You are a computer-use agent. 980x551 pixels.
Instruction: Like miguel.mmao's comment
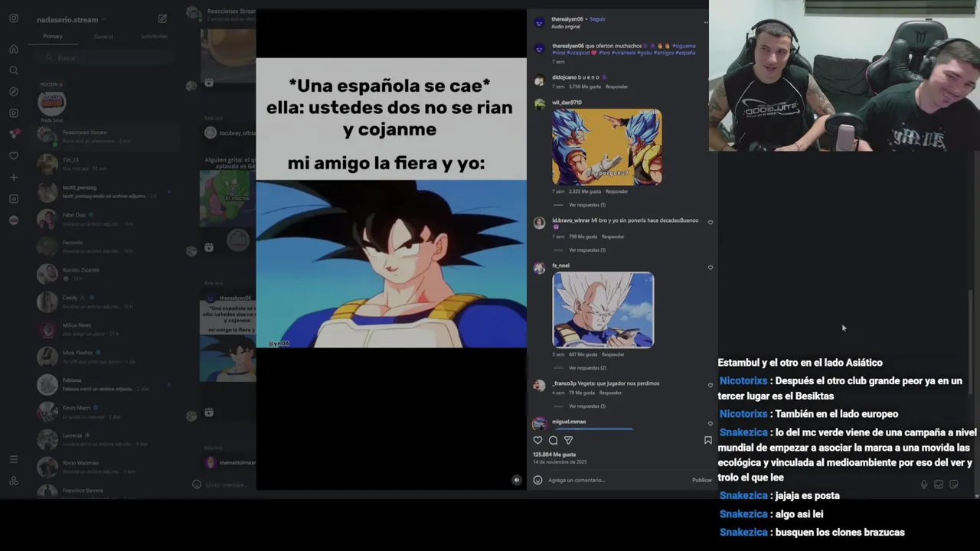click(710, 423)
